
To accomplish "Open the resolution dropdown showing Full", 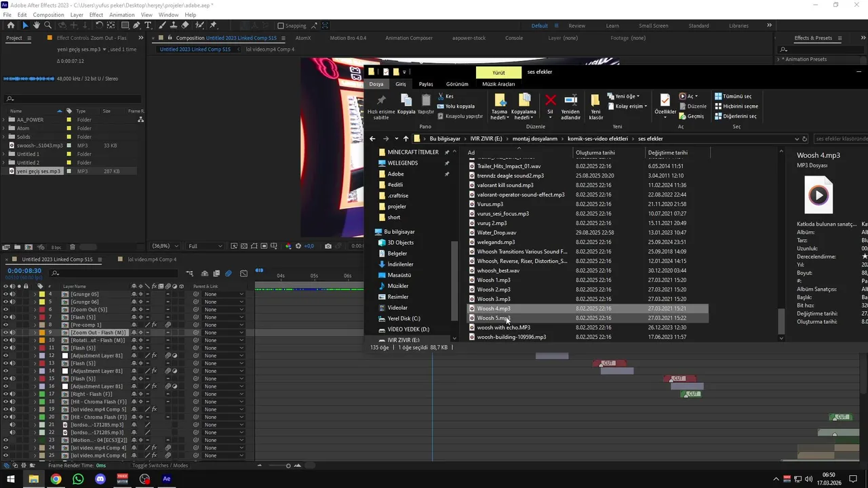I will [x=205, y=246].
